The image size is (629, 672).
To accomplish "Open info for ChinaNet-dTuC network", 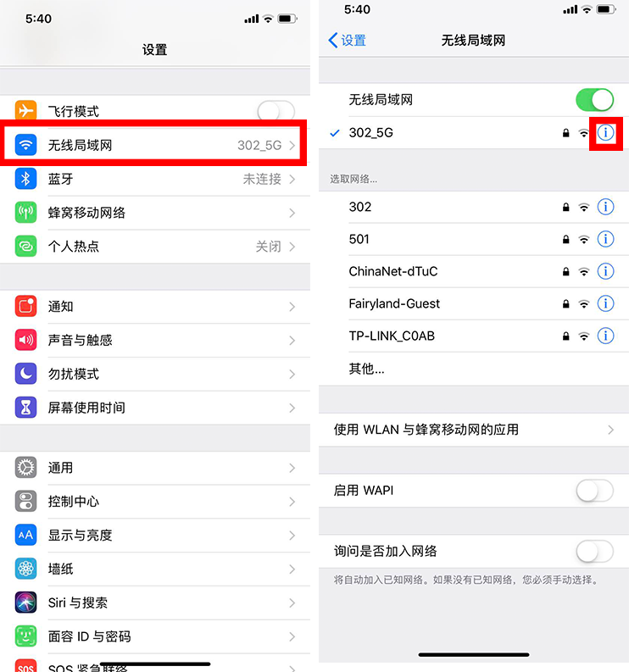I will (x=605, y=271).
